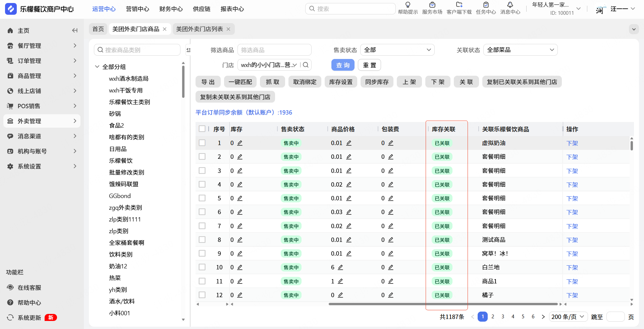Viewport: 644px width, 329px height.
Task: Click the edit pencil for row 1 商品价格
Action: coord(349,143)
